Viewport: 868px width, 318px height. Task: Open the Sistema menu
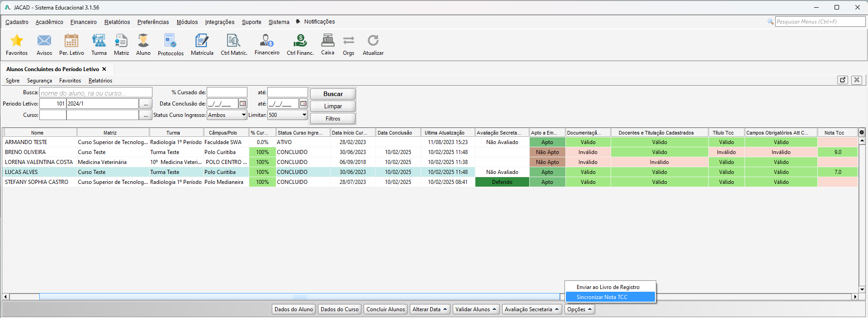279,22
